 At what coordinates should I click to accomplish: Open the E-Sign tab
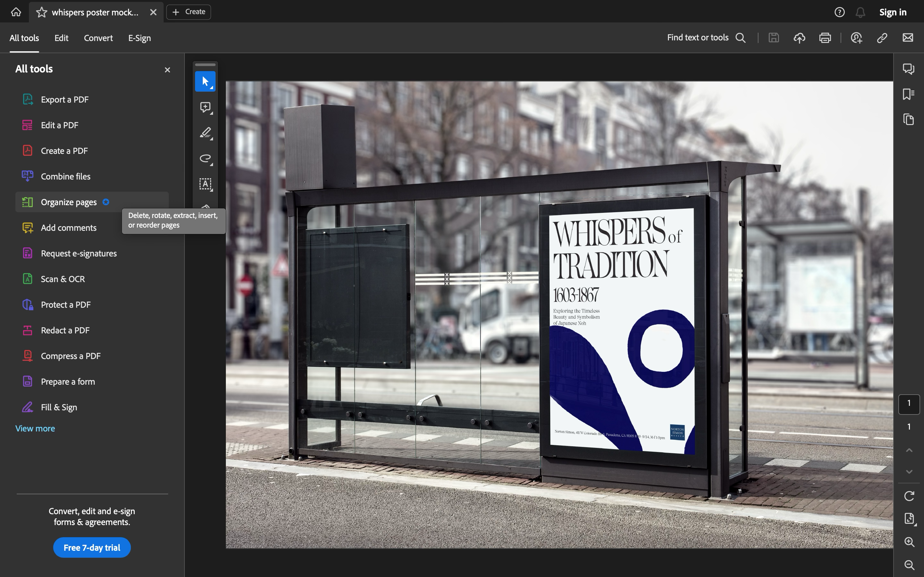coord(139,38)
